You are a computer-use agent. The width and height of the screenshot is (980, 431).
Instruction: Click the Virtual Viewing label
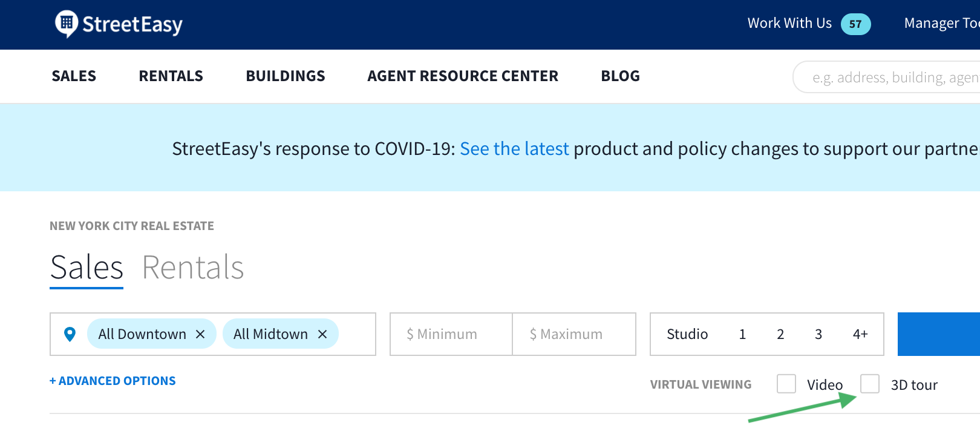click(x=701, y=384)
